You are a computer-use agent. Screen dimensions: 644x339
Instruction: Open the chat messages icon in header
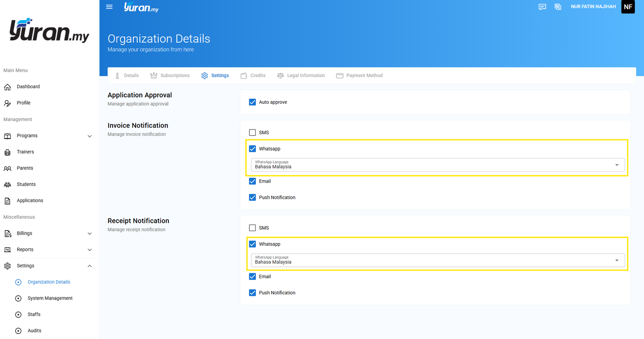coord(542,7)
